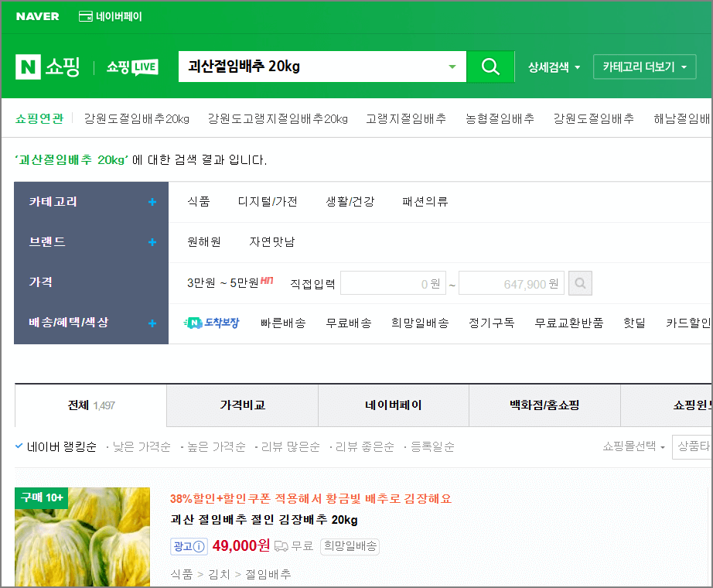Click the NAVER logo

pos(37,15)
